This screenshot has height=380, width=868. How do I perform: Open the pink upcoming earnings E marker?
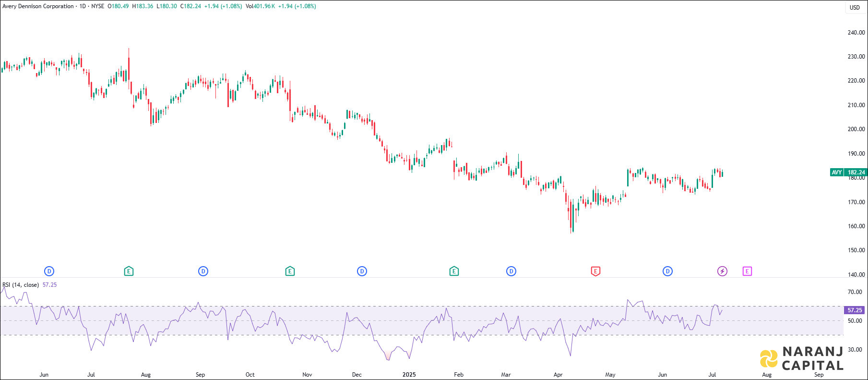point(747,271)
